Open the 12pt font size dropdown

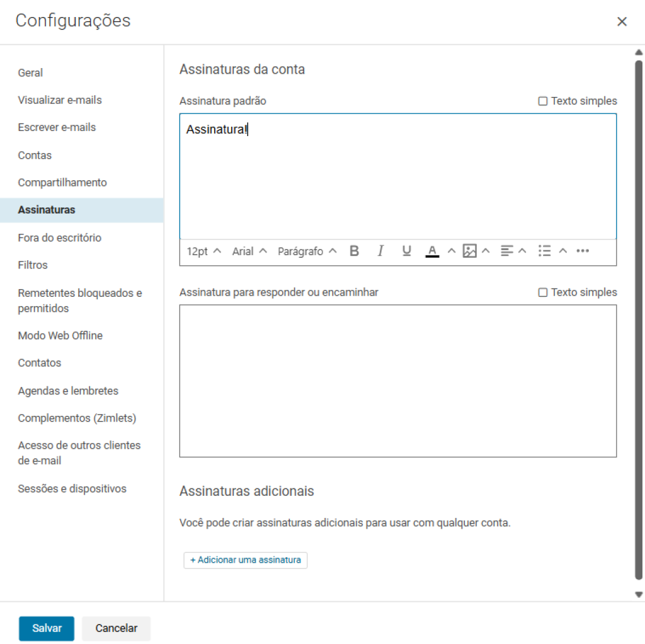[x=204, y=251]
